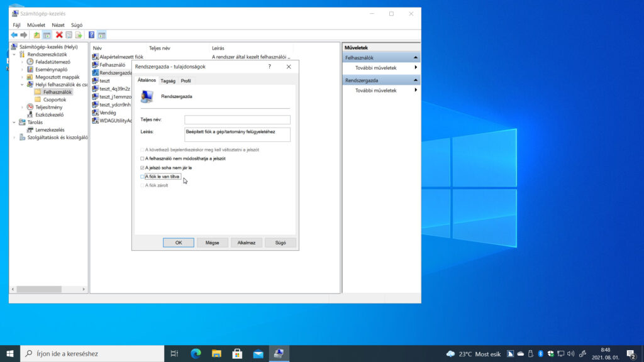This screenshot has width=644, height=362.
Task: Open Microsoft Edge from the taskbar
Action: pyautogui.click(x=196, y=353)
